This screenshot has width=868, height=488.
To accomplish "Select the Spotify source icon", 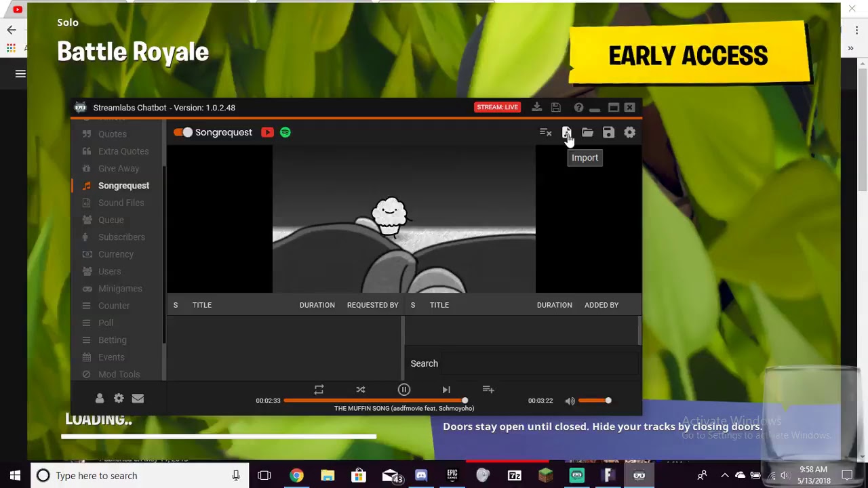I will pos(285,132).
